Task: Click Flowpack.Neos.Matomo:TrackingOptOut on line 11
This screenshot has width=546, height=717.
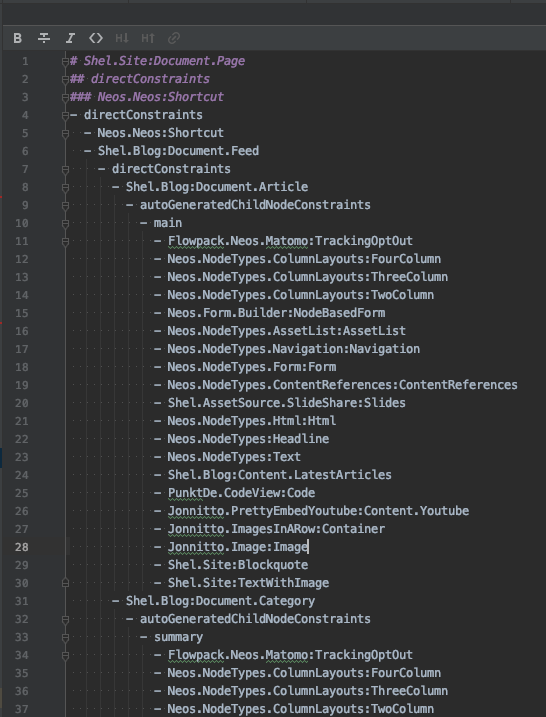Action: click(290, 241)
